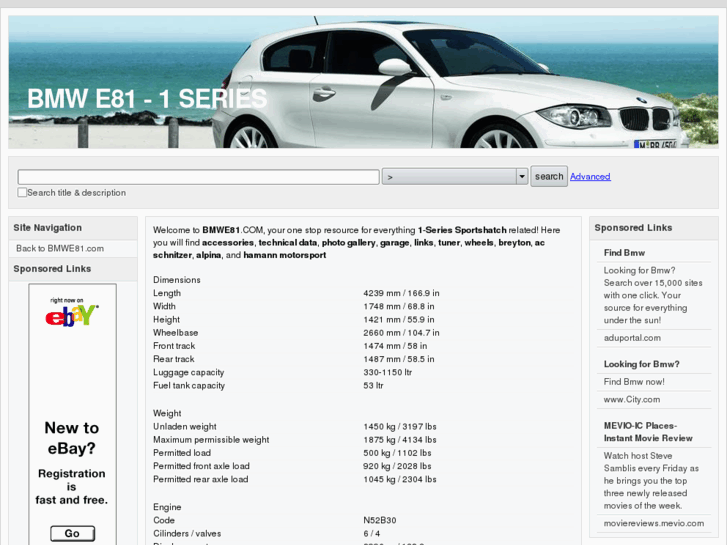Click the Registration is fast and free text

point(71,487)
